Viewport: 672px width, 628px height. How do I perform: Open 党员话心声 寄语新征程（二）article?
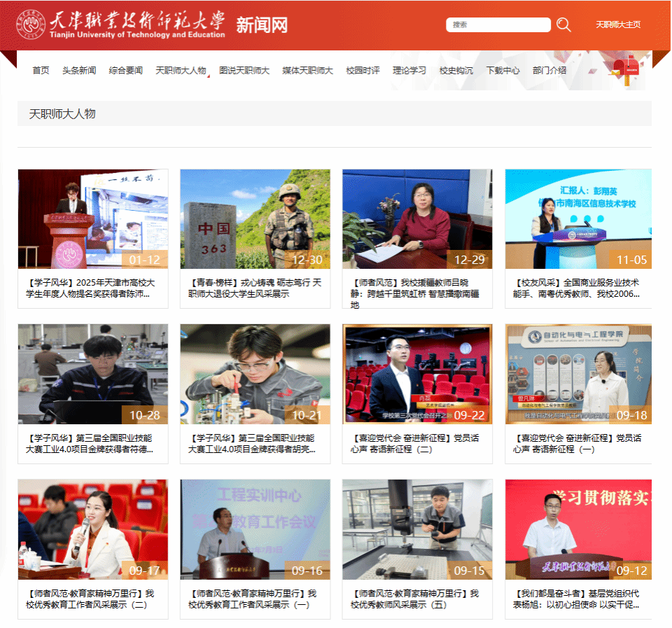416,443
